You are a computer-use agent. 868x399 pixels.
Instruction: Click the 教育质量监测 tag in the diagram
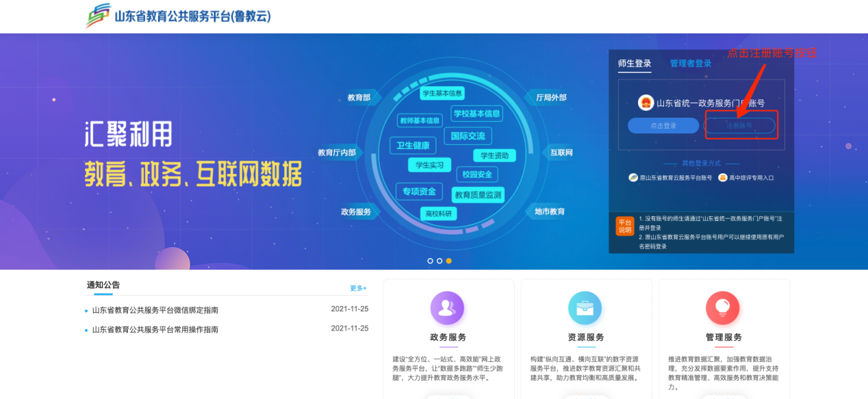tap(478, 195)
